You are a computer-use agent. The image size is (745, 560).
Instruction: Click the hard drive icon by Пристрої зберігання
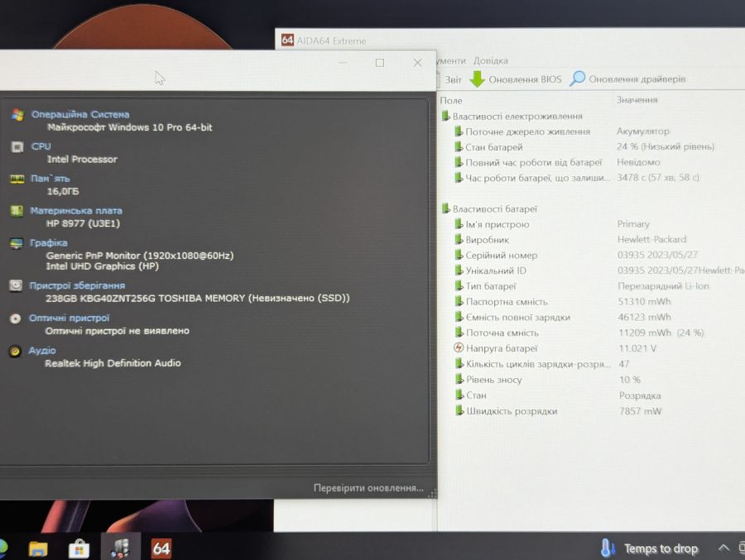16,285
